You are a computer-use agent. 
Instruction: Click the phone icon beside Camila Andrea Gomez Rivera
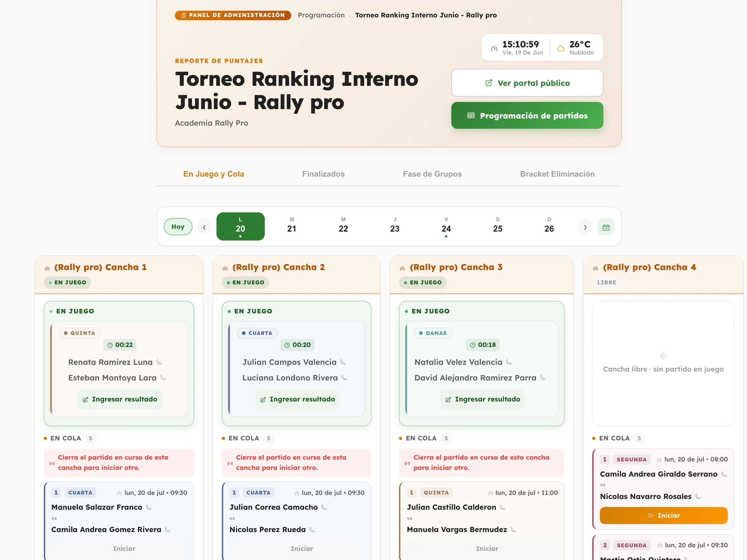[x=167, y=530]
